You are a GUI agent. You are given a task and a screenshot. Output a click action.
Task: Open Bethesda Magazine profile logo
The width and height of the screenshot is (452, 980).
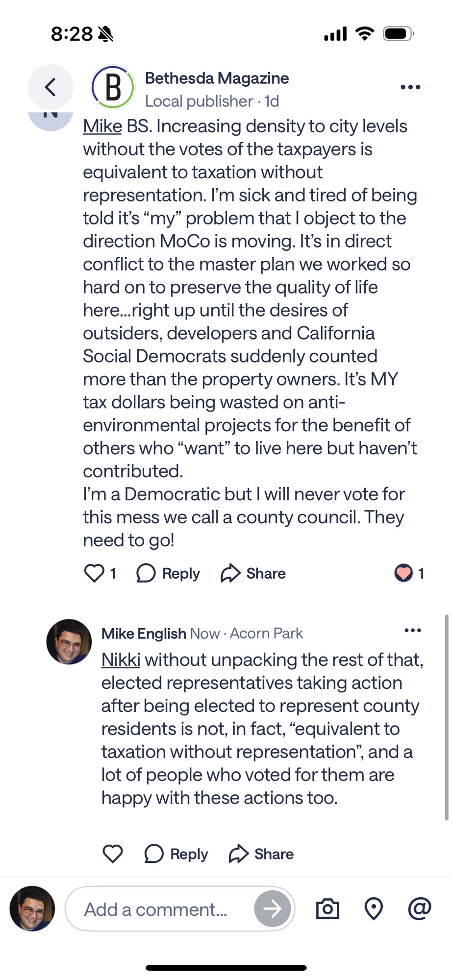[113, 87]
